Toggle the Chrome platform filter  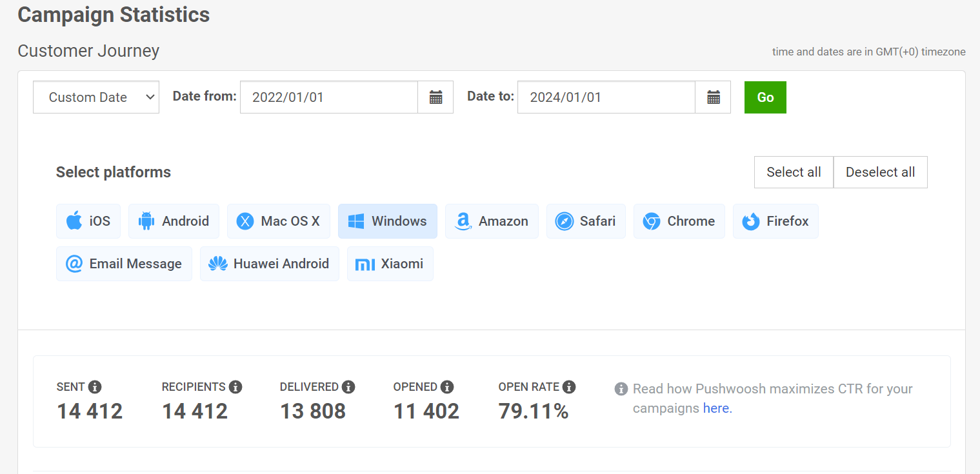(679, 221)
